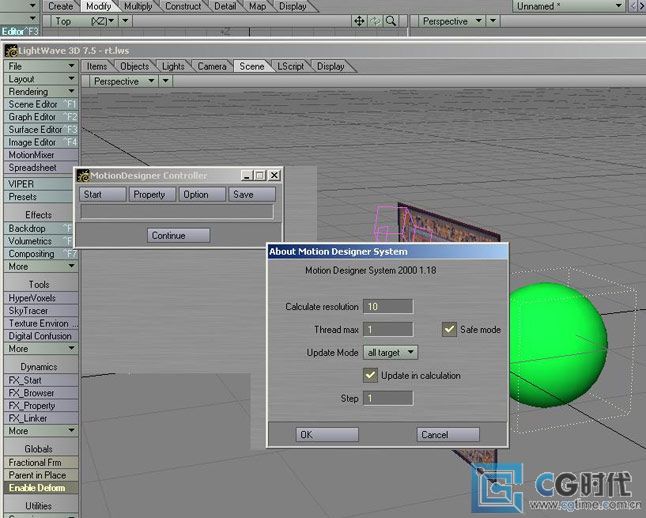Open the Layout dropdown menu
The height and width of the screenshot is (518, 646).
41,79
